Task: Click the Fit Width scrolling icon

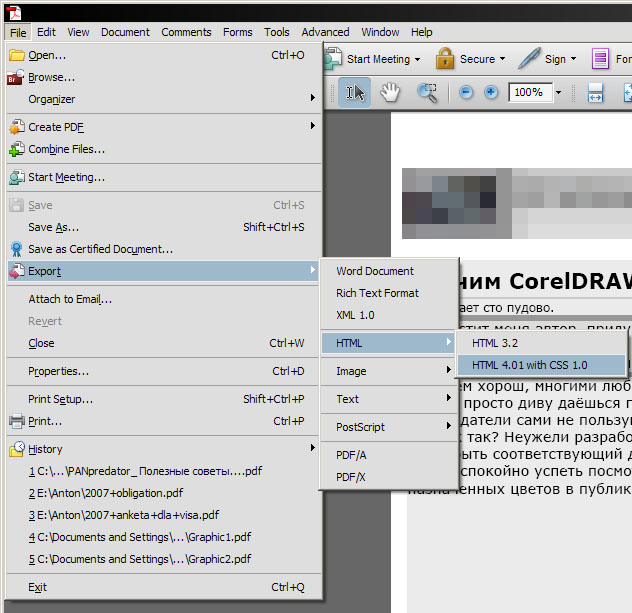Action: (x=595, y=93)
